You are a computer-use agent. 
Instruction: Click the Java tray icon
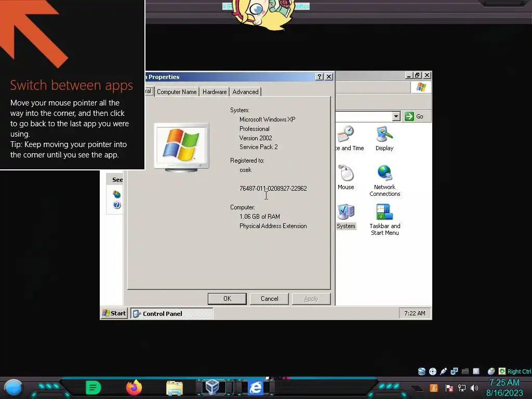coord(434,388)
